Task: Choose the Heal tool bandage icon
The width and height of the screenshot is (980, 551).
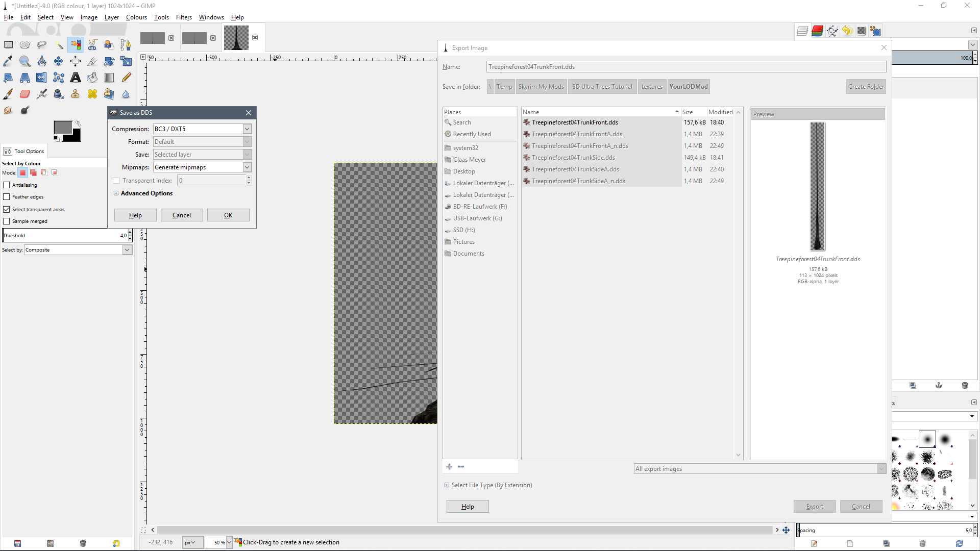Action: [x=92, y=94]
